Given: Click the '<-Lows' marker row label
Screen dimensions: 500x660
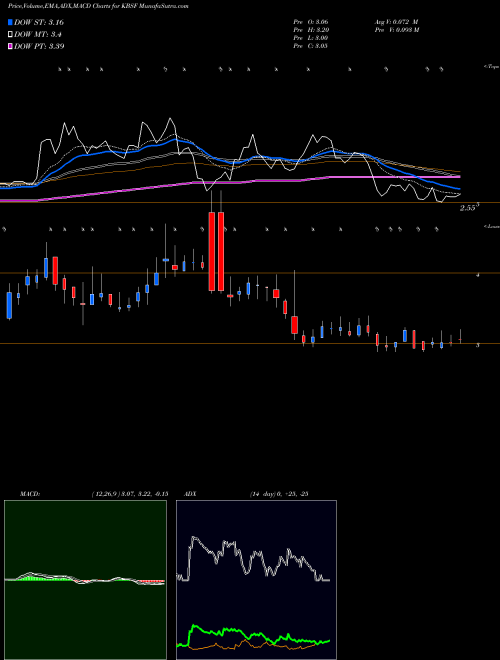Looking at the screenshot, I should [491, 226].
